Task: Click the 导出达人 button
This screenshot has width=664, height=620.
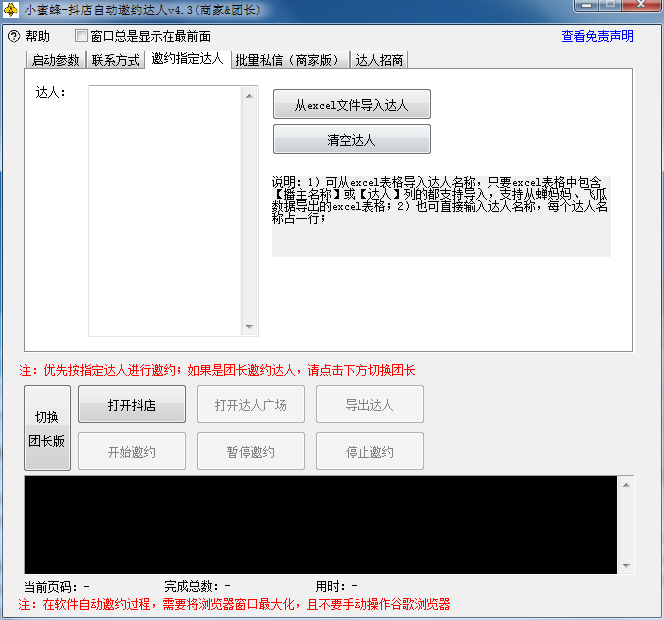Action: click(370, 404)
